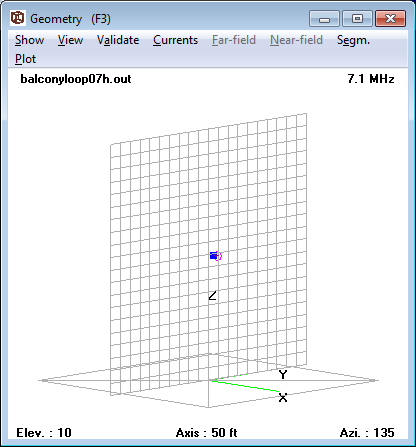Open the Segm. menu

353,40
